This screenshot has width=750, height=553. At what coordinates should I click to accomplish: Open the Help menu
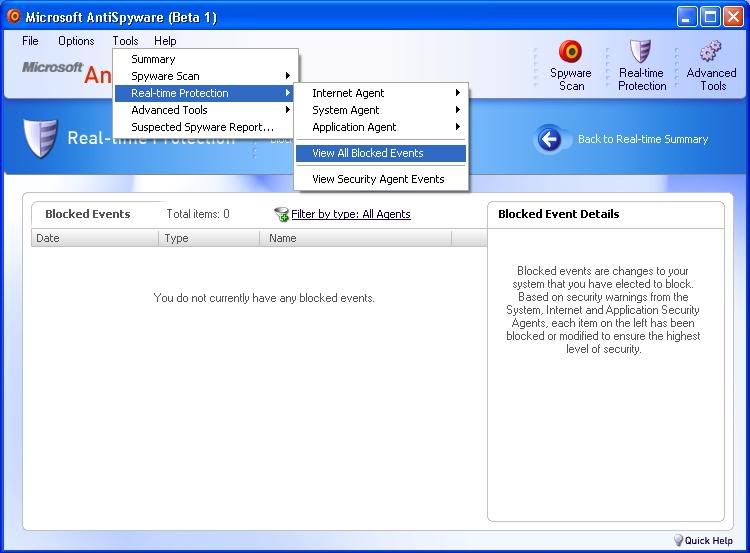click(x=165, y=41)
